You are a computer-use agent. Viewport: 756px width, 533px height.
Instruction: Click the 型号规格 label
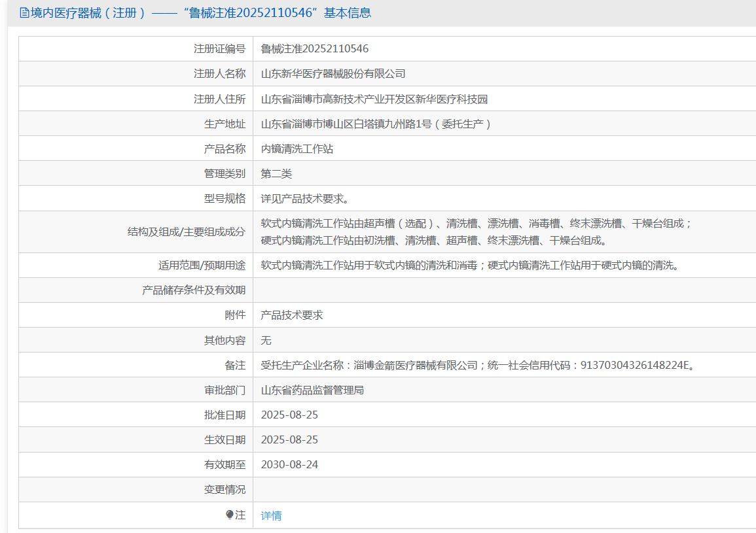pyautogui.click(x=225, y=199)
